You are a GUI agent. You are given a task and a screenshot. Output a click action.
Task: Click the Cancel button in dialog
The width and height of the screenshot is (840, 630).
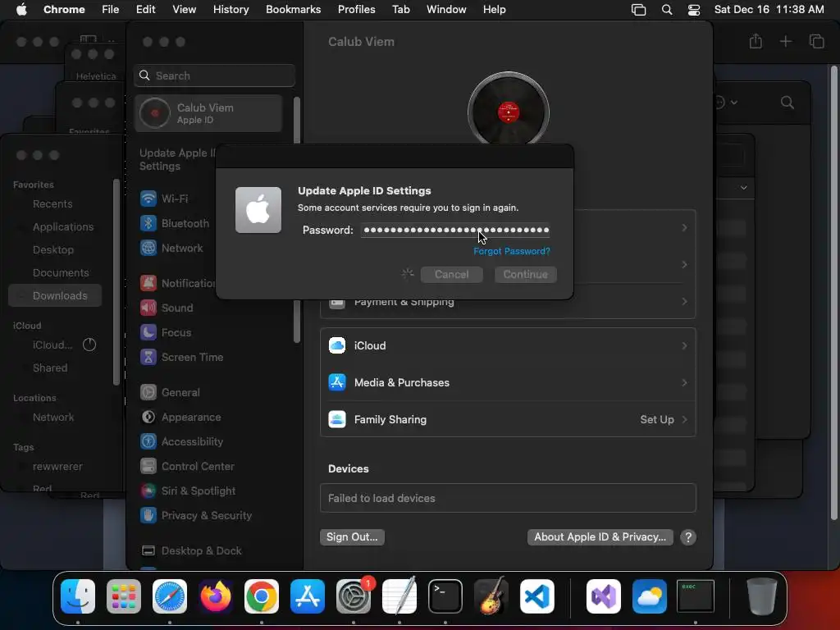pos(452,274)
